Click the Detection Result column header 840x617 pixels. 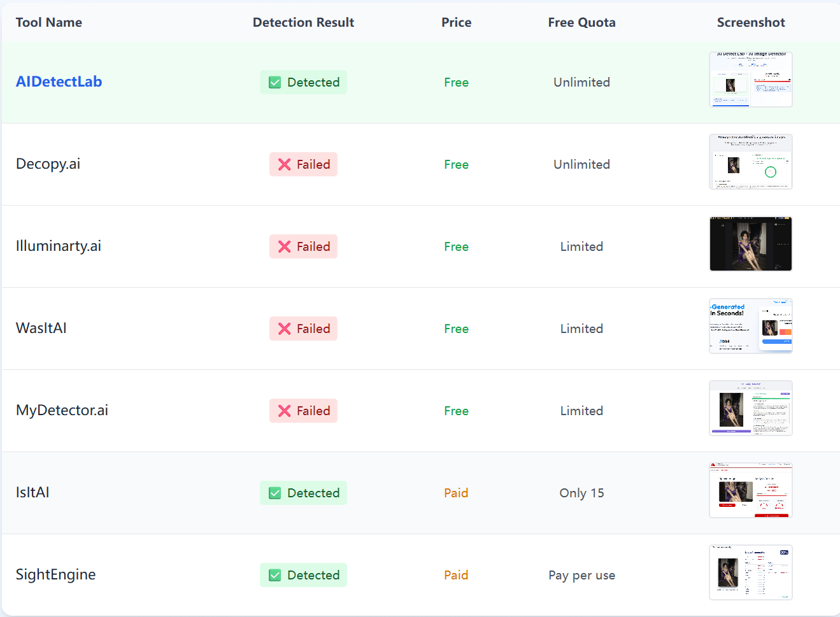(x=303, y=22)
